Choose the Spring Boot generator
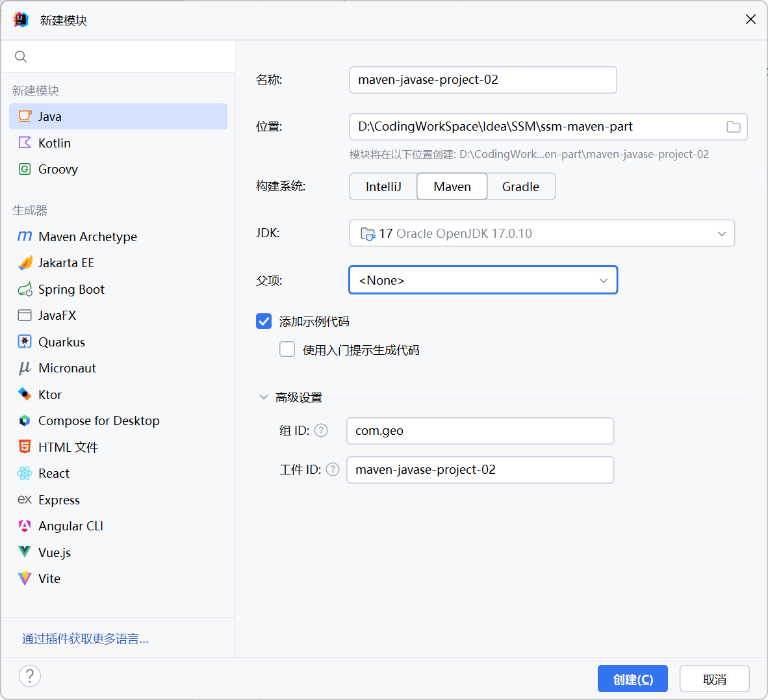The width and height of the screenshot is (768, 700). click(x=118, y=289)
